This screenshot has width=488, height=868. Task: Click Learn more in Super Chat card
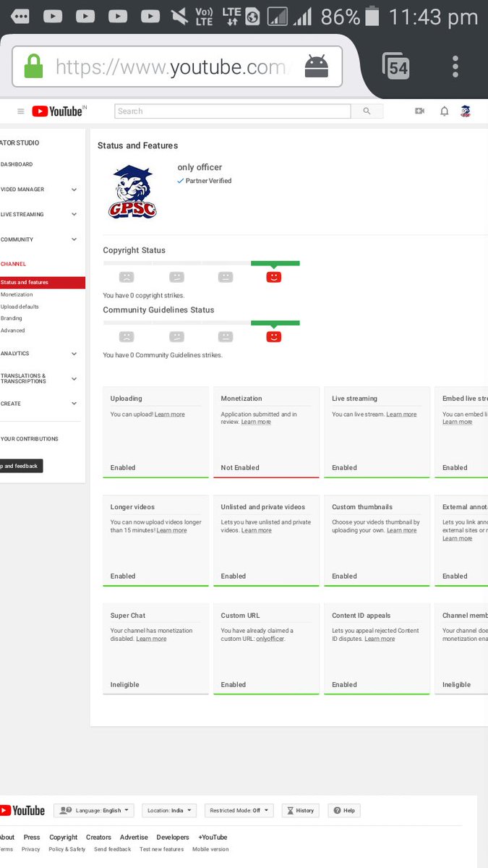(x=151, y=639)
